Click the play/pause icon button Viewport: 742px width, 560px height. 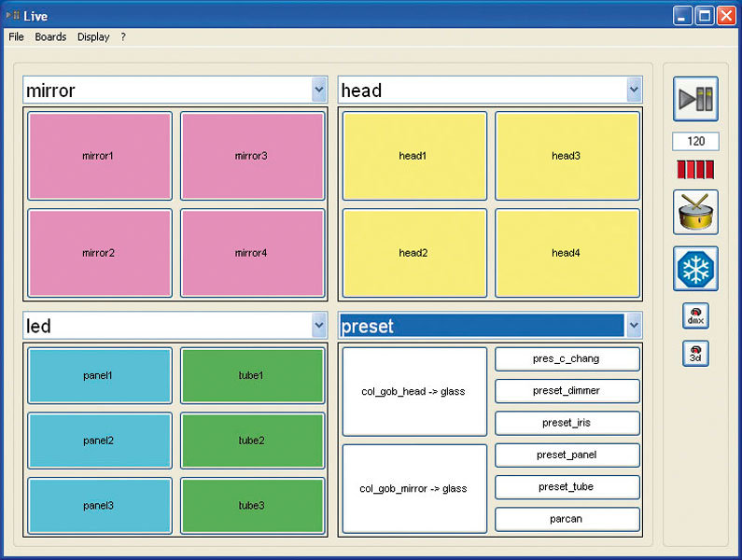pyautogui.click(x=695, y=99)
